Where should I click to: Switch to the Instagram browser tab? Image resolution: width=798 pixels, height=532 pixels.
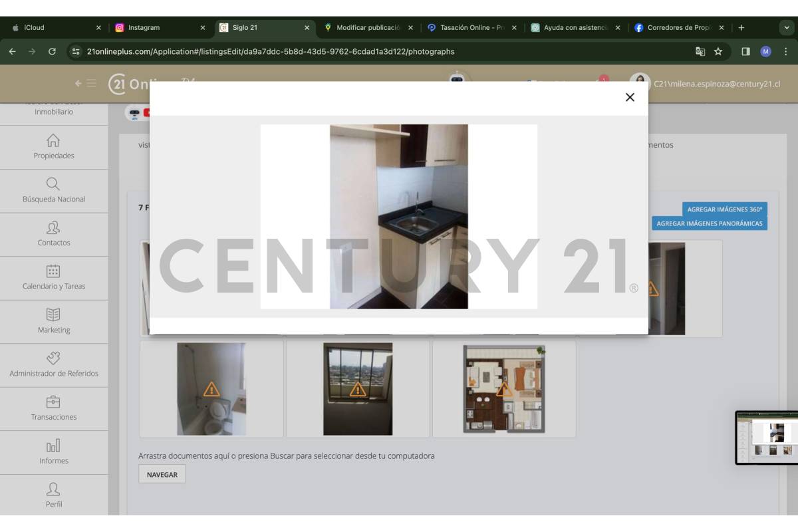[x=160, y=28]
